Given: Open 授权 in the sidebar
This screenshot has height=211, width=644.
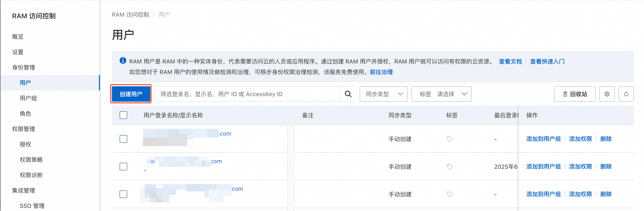Looking at the screenshot, I should (x=25, y=144).
